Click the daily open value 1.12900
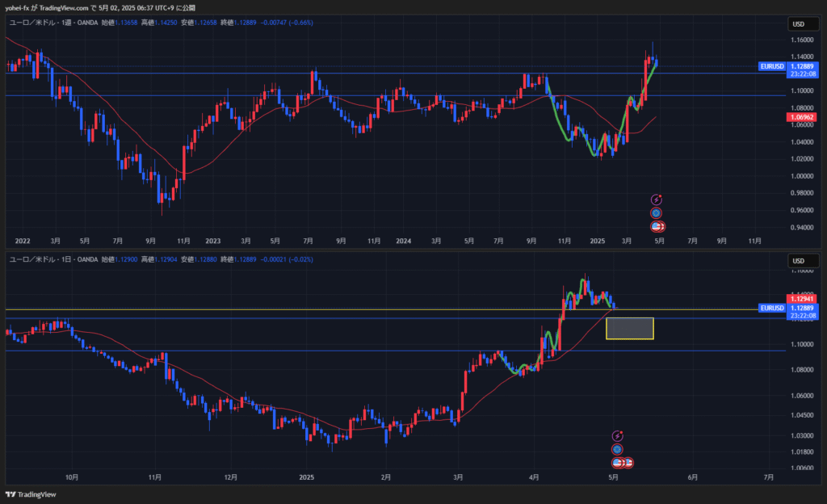 [126, 259]
